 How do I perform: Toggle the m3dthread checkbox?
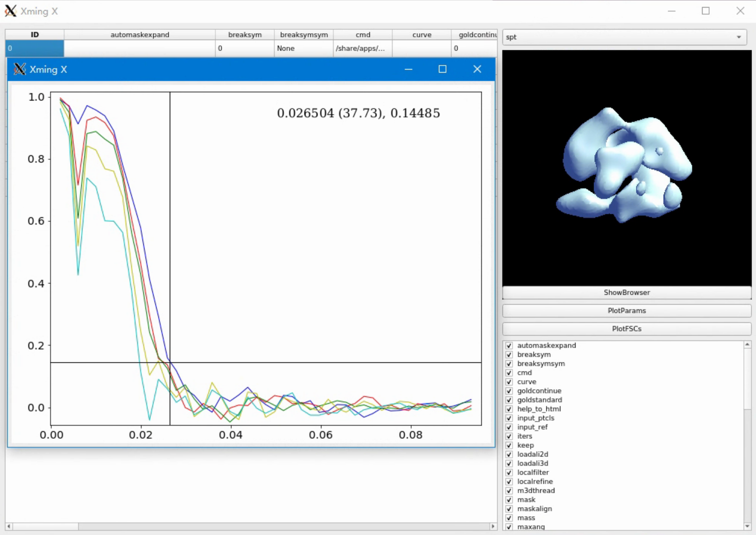[x=509, y=491]
